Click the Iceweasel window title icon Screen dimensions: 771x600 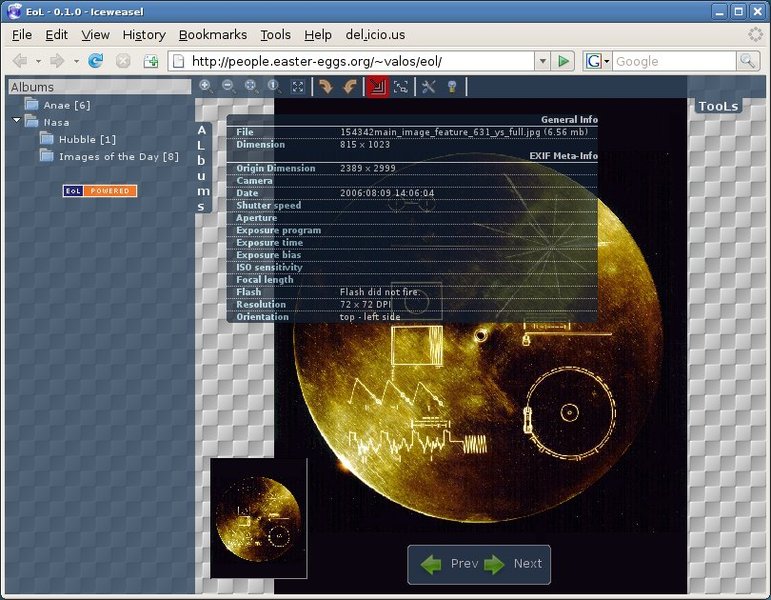pos(14,11)
